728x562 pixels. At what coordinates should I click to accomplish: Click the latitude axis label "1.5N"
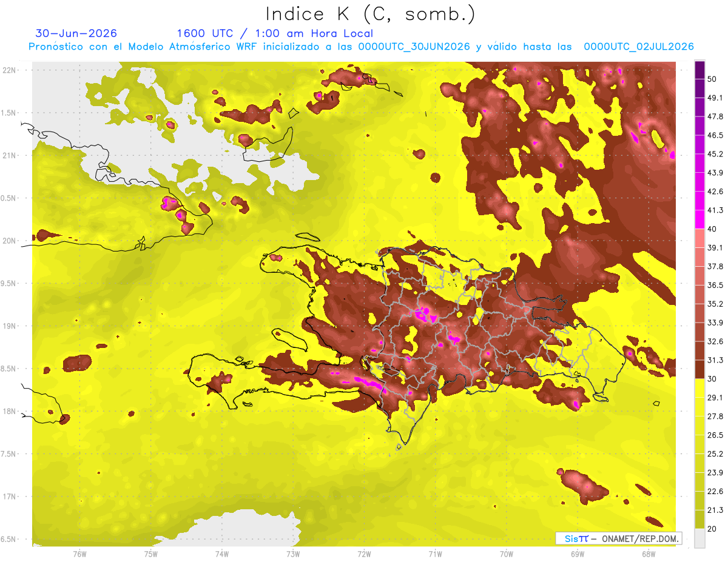(x=9, y=113)
